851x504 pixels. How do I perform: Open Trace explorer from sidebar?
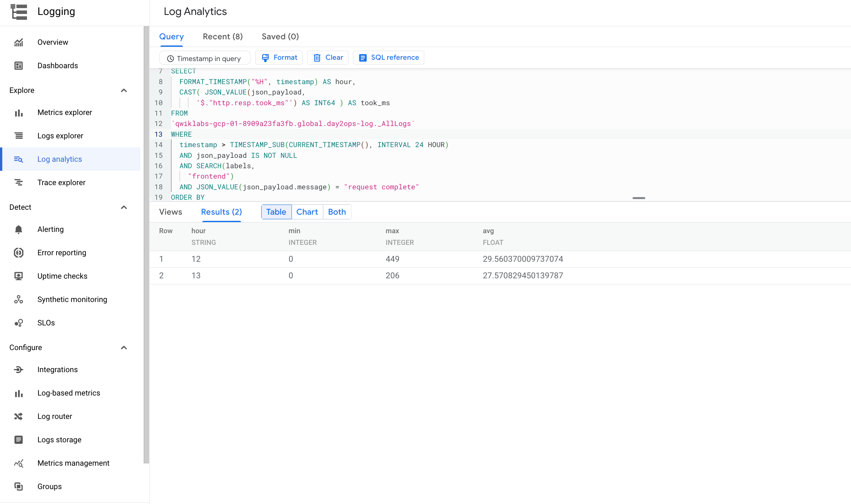click(61, 182)
